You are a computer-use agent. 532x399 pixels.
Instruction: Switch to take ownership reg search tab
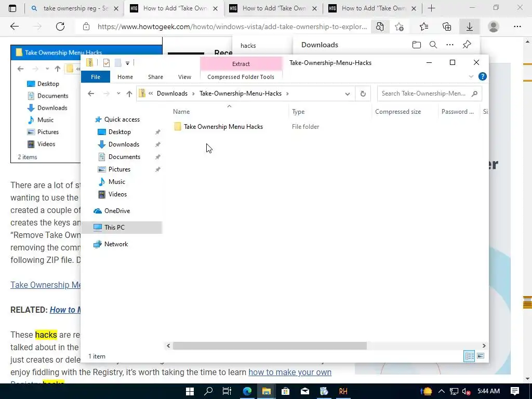point(75,8)
